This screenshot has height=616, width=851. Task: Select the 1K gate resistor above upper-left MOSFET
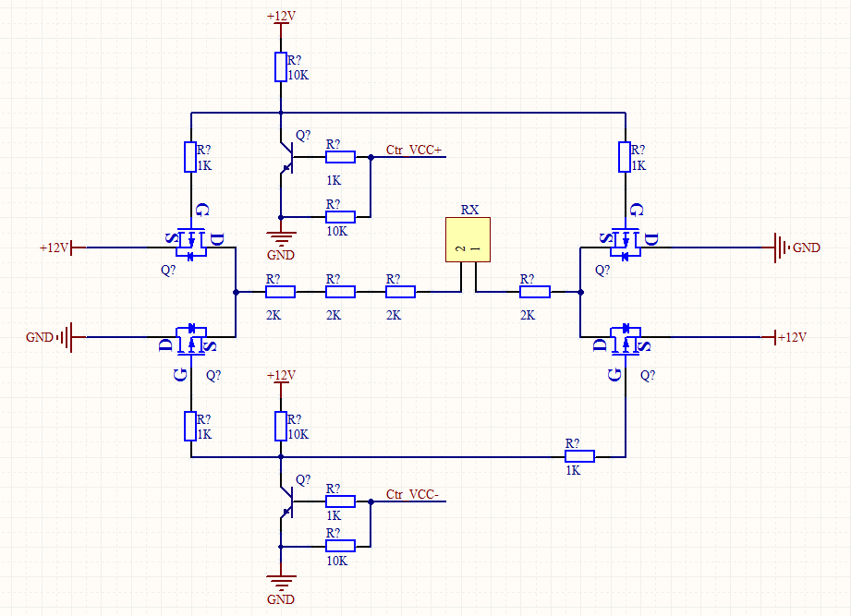click(x=190, y=157)
